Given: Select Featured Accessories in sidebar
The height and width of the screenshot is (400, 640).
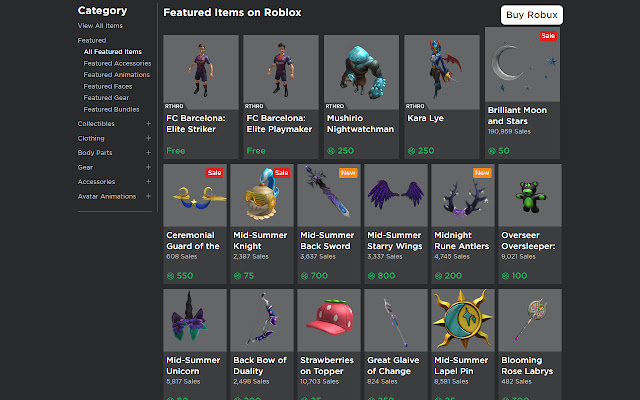Looking at the screenshot, I should (x=117, y=63).
